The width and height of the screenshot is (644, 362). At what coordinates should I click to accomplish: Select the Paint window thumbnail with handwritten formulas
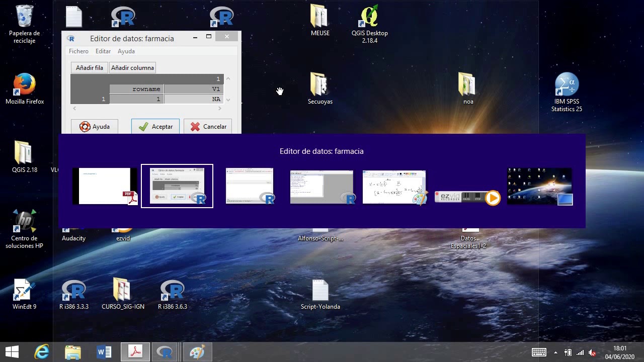394,187
